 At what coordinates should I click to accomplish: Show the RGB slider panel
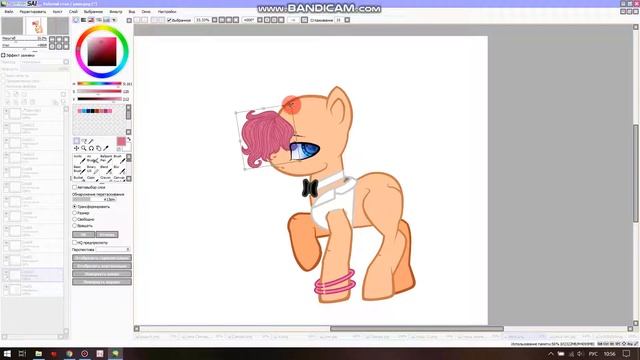pyautogui.click(x=84, y=20)
